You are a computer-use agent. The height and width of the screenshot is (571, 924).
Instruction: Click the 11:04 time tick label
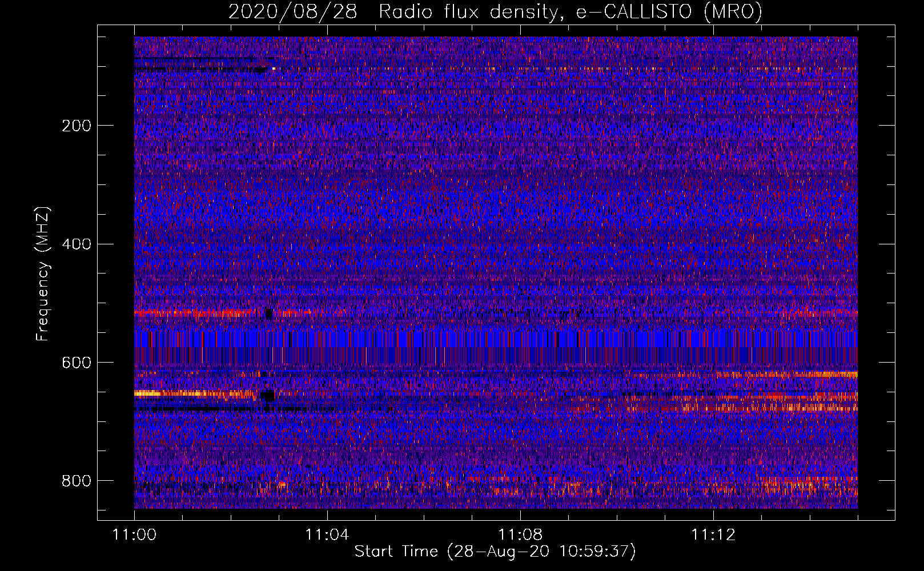pos(327,535)
